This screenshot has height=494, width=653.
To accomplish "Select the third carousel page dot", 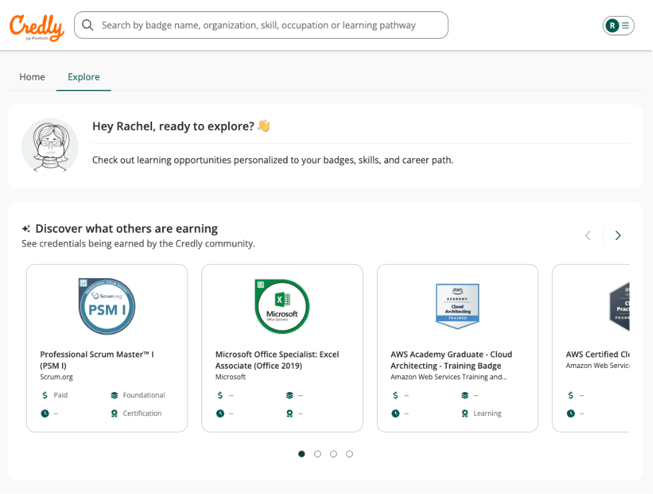I will point(333,454).
